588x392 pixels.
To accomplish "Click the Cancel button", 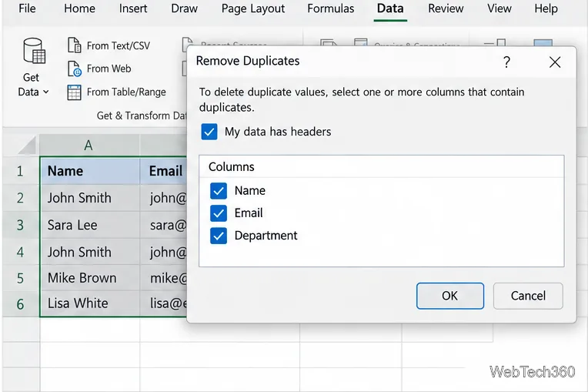I will (528, 296).
